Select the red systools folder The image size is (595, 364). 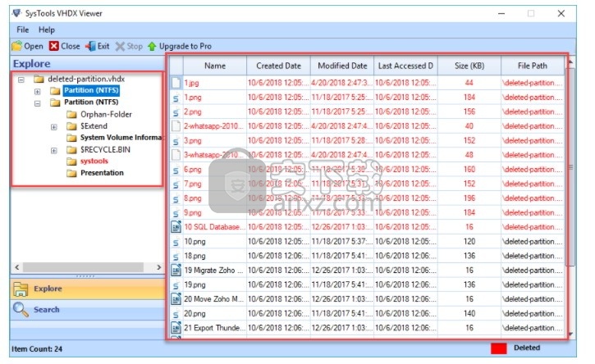coord(94,162)
